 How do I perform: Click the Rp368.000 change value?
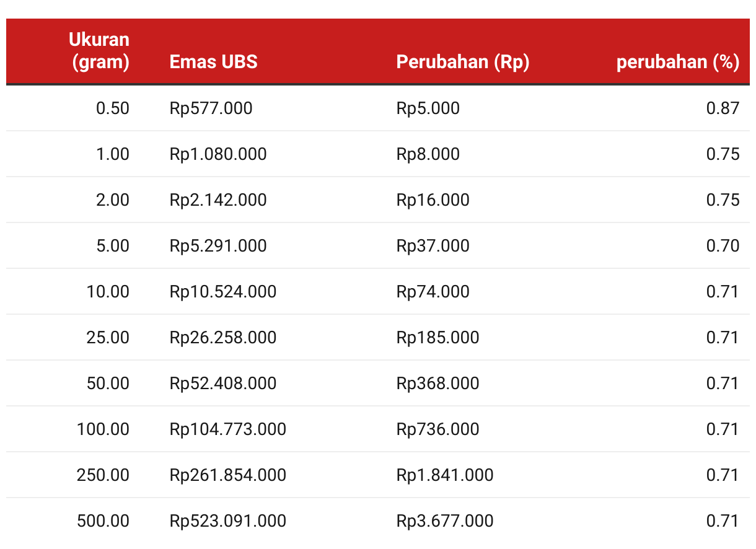tap(438, 384)
